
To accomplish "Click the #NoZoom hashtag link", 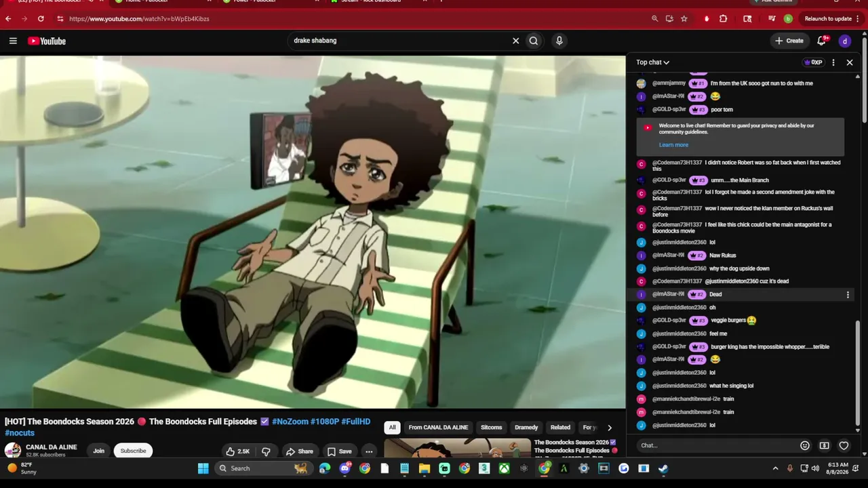I will (x=290, y=422).
